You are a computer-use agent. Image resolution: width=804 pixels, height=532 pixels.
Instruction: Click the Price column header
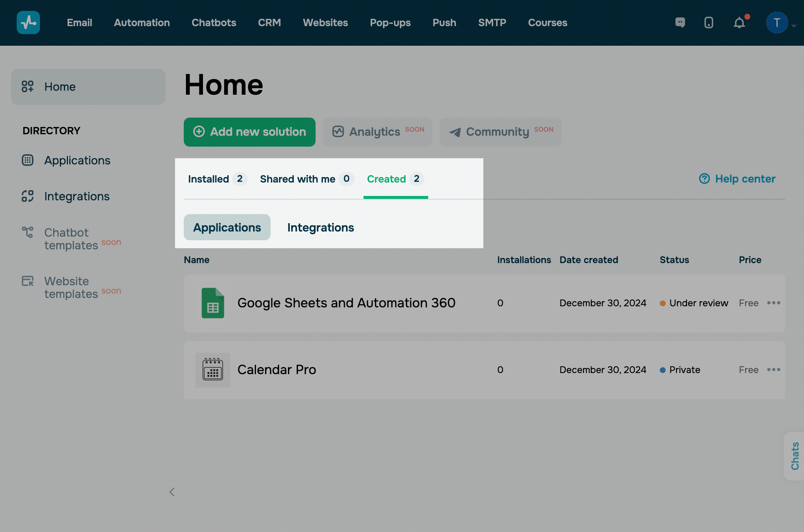[750, 260]
